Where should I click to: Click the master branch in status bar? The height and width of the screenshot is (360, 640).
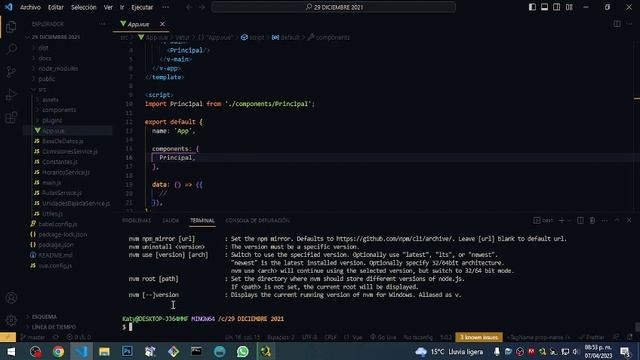click(33, 337)
